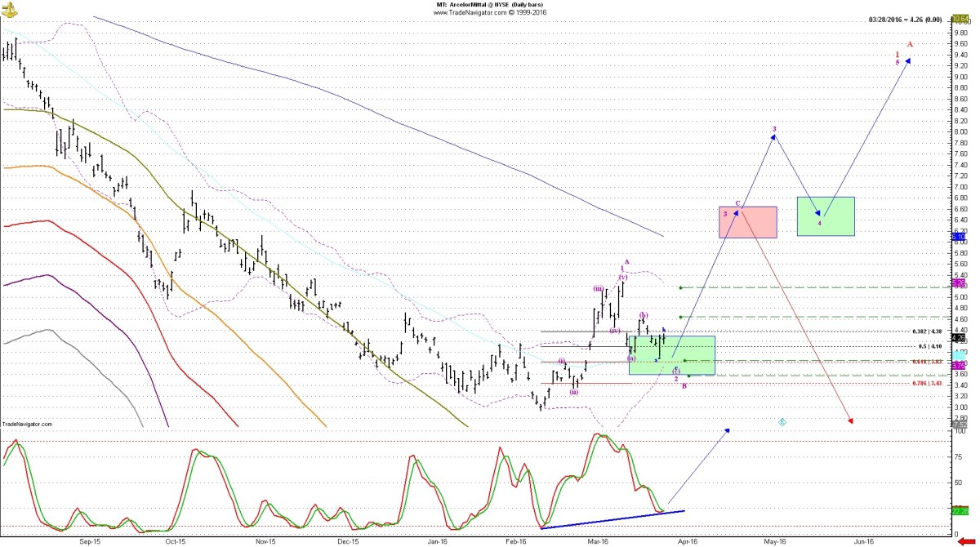Click the Apr-16 date axis label
The image size is (980, 547).
[x=687, y=540]
